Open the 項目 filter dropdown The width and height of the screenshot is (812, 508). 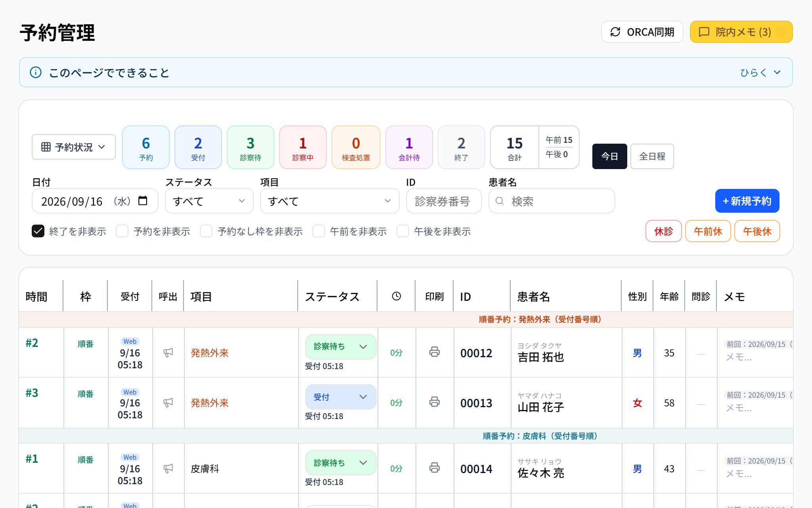coord(329,201)
